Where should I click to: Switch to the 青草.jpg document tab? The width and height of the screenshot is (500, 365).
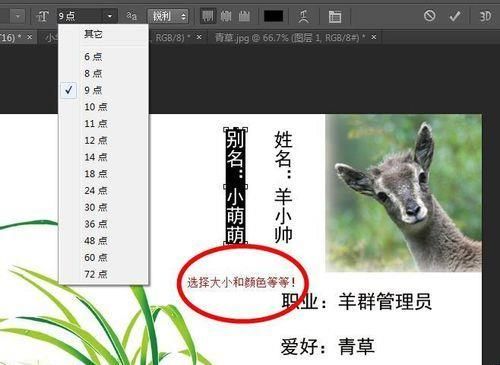click(x=290, y=38)
